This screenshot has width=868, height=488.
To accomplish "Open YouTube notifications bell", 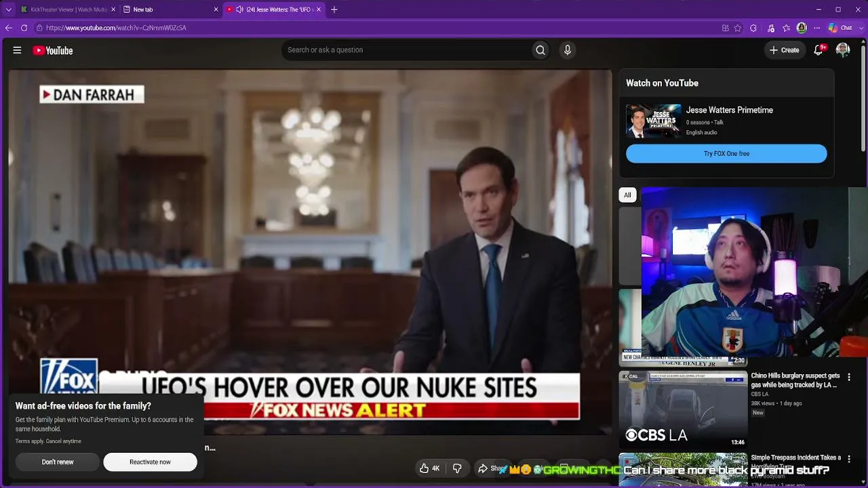I will pos(819,50).
